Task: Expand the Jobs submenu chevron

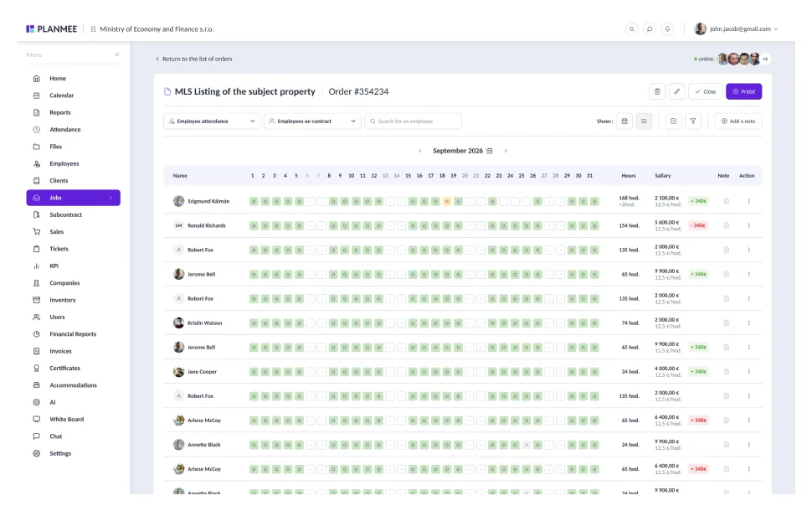Action: click(110, 198)
